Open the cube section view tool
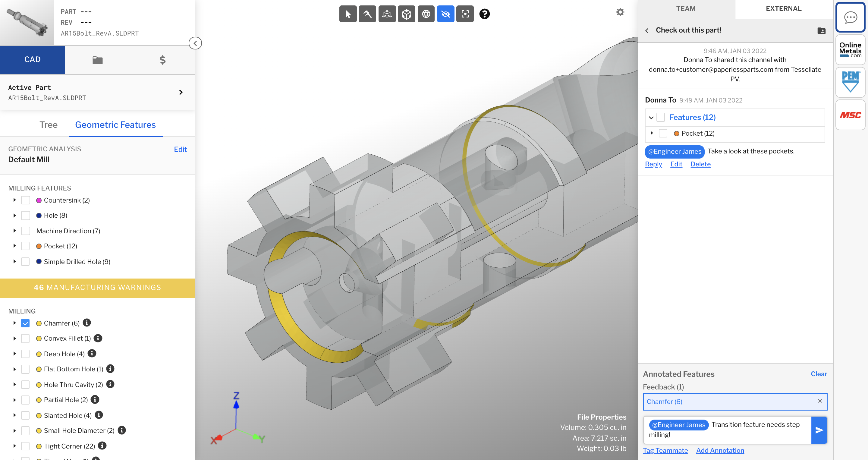This screenshot has width=868, height=460. 406,14
